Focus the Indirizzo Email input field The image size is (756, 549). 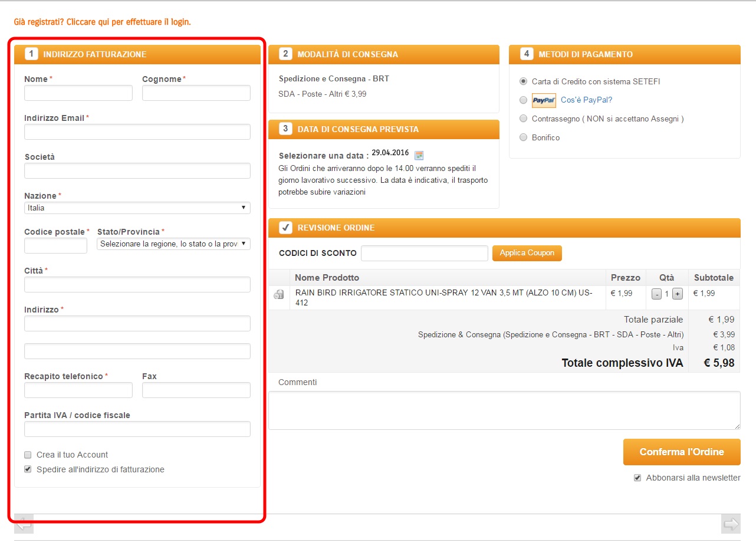click(137, 132)
